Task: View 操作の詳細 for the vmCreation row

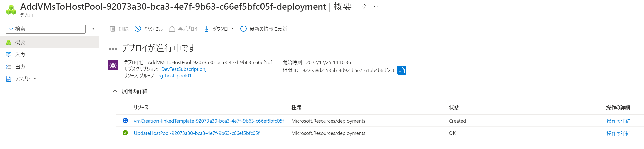Action: (618, 121)
